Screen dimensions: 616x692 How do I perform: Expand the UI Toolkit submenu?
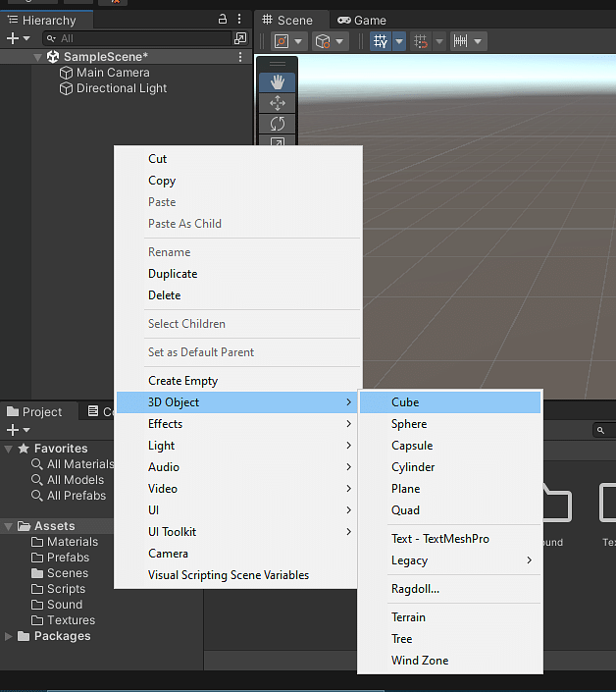236,532
